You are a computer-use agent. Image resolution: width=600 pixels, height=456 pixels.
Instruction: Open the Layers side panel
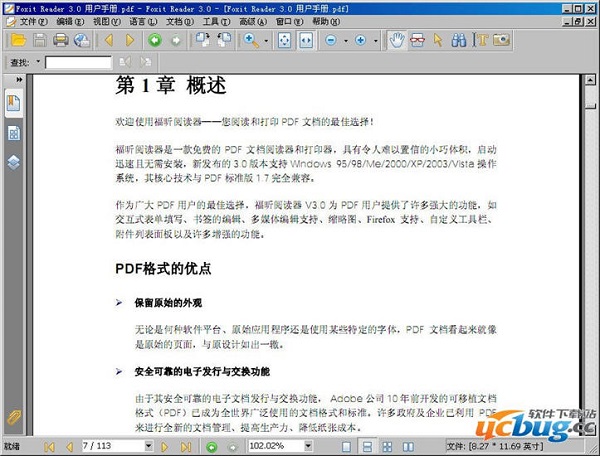14,163
